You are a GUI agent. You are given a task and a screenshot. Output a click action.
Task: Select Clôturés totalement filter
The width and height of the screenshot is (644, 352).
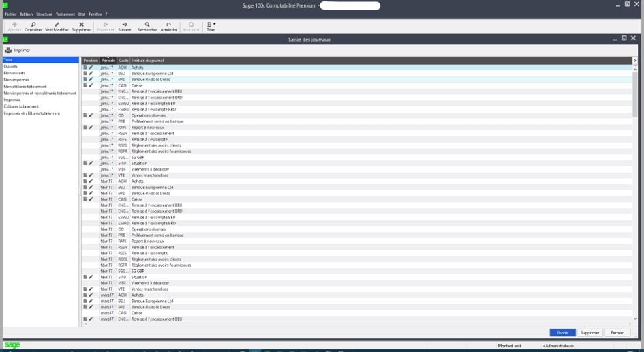(21, 106)
